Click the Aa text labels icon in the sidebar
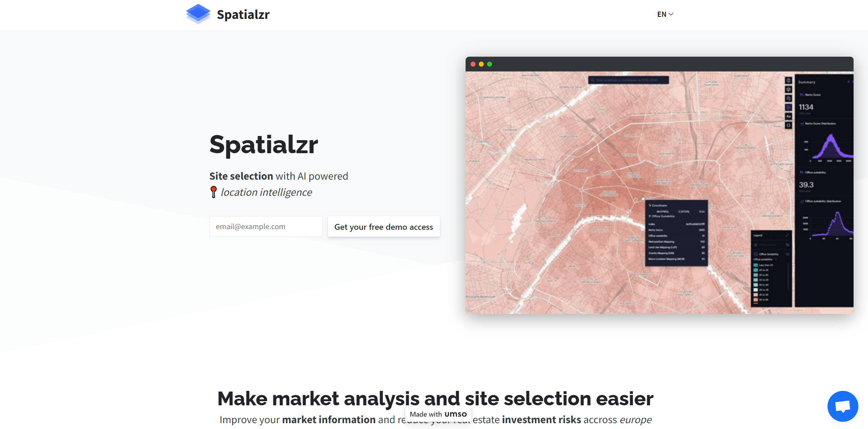 pos(788,116)
